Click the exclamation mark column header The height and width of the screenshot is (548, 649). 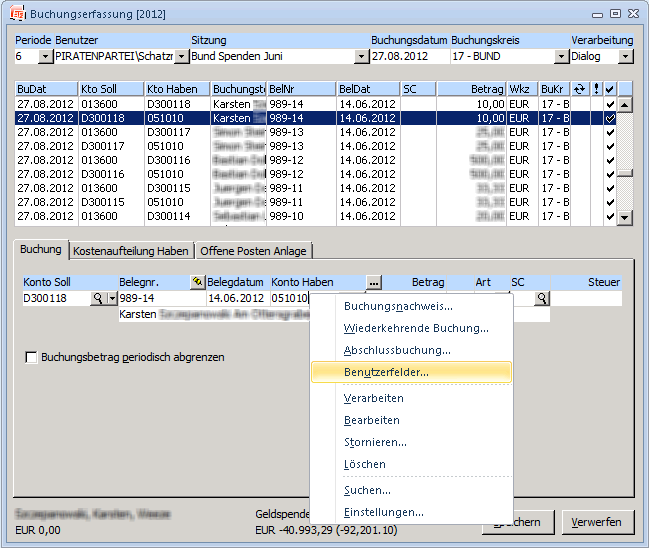click(596, 89)
